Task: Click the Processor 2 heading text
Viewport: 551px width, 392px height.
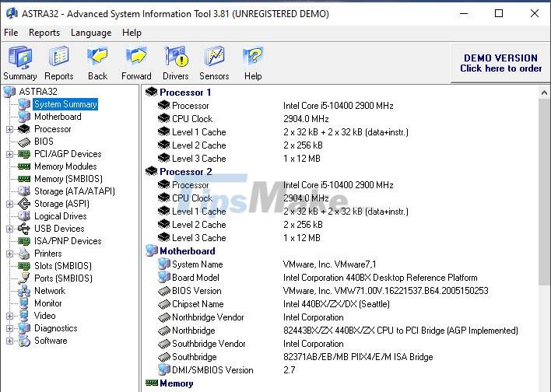Action: pos(185,172)
